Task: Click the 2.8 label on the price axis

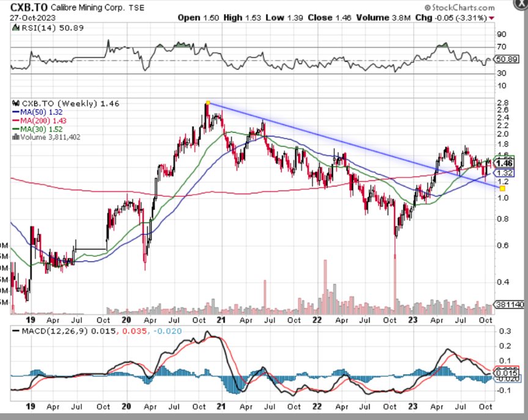Action: coord(503,103)
